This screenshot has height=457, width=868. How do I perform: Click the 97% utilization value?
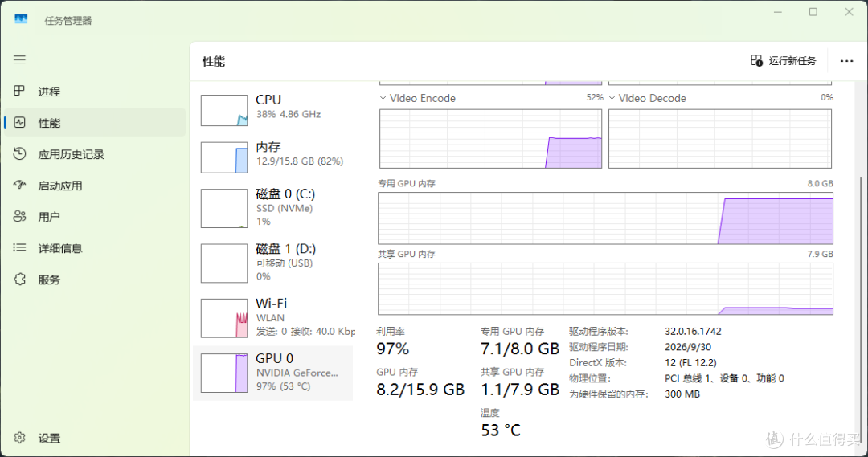tap(392, 349)
